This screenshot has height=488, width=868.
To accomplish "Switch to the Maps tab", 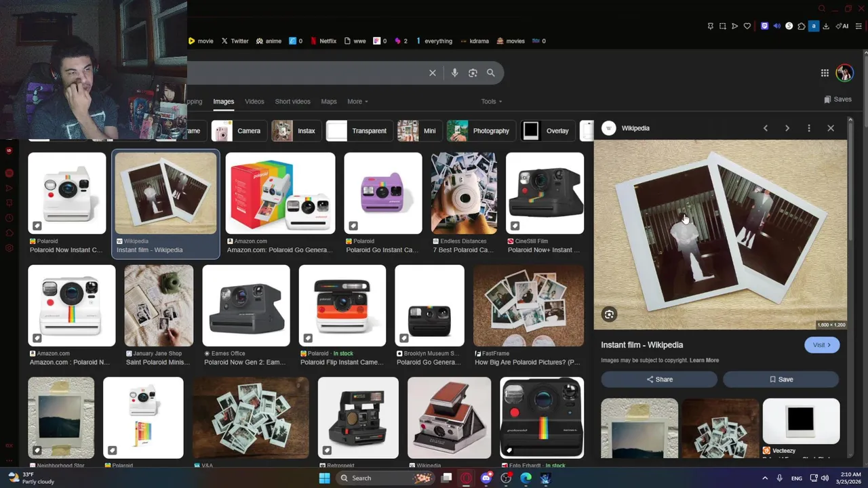I will click(329, 102).
